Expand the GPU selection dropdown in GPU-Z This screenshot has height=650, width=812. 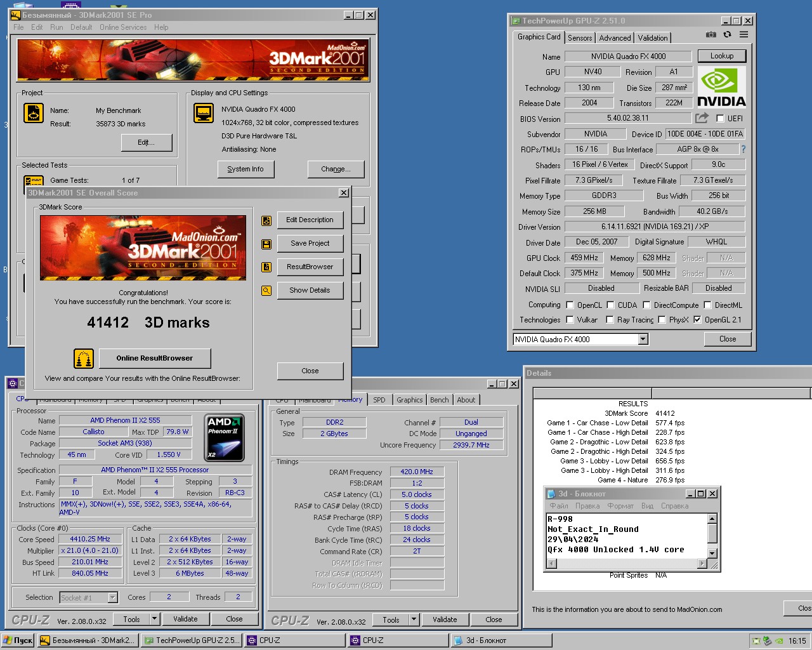tap(643, 340)
